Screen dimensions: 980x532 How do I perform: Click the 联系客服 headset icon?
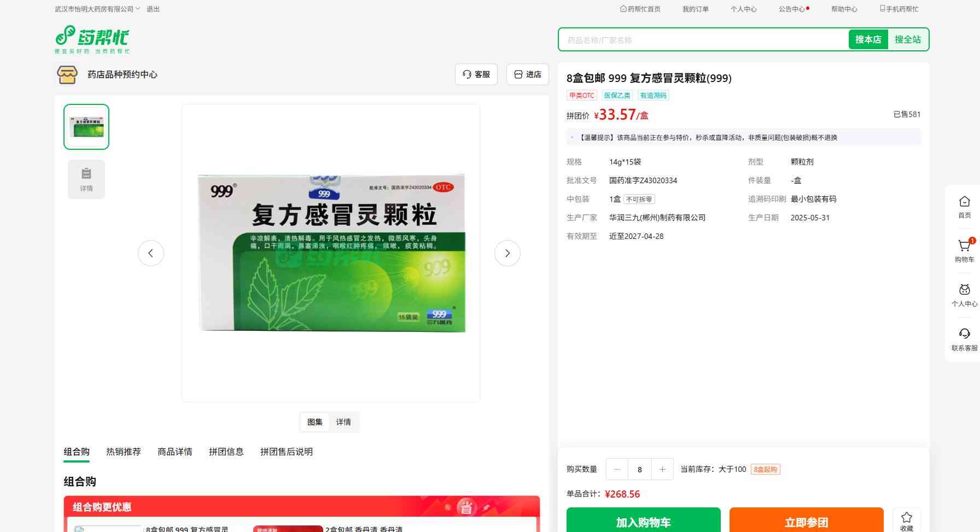pos(964,334)
